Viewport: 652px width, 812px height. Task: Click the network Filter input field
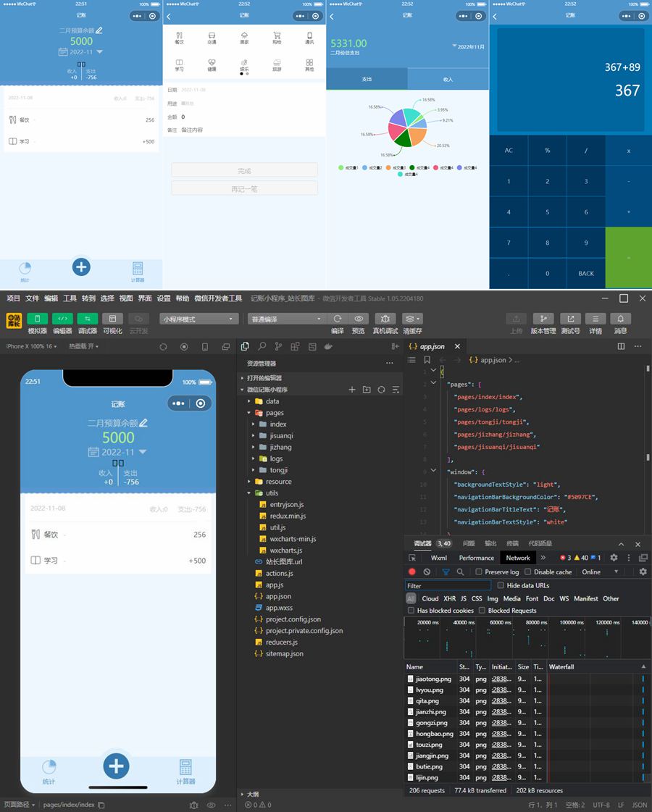[x=448, y=585]
